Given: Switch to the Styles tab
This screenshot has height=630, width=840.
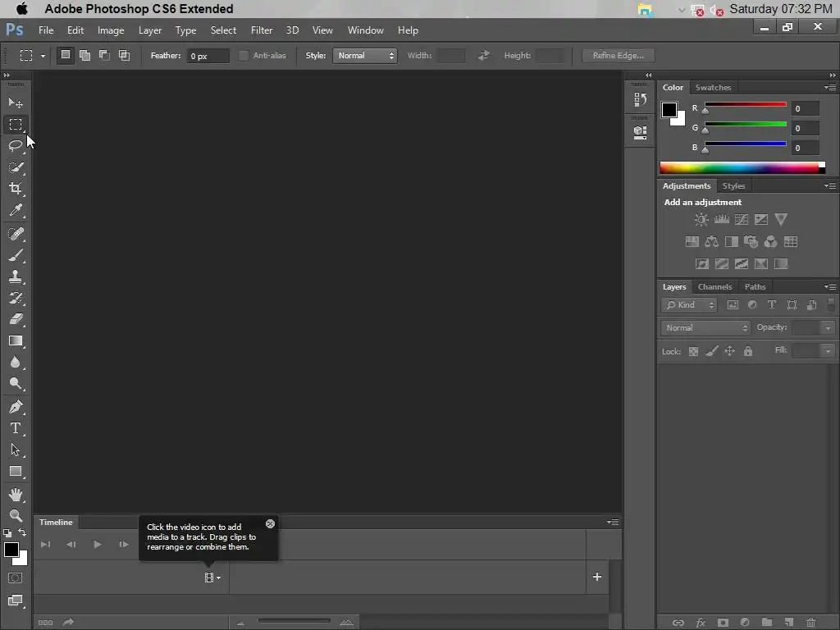Looking at the screenshot, I should 733,186.
